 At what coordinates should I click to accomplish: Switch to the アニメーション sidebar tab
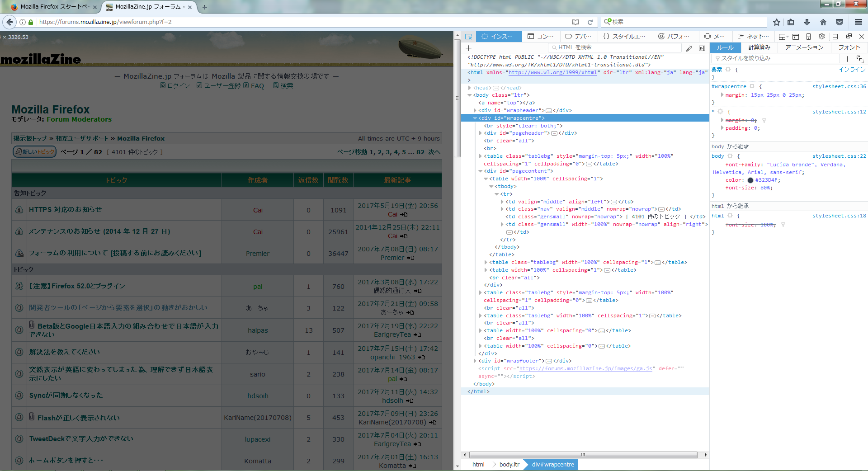[804, 47]
